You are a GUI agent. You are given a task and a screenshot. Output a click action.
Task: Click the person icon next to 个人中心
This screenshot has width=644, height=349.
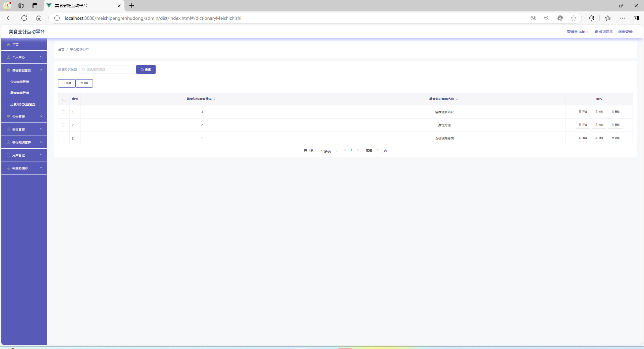coord(8,57)
